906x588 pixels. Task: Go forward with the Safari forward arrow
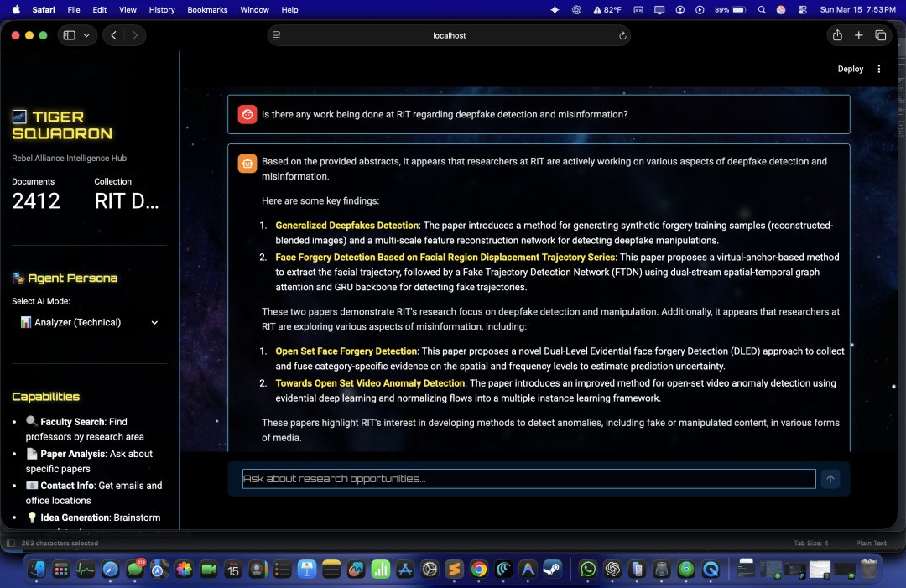click(134, 35)
